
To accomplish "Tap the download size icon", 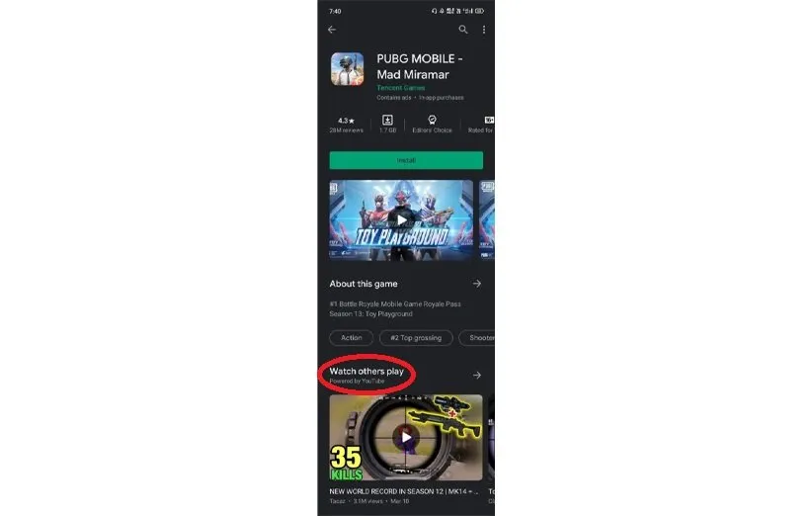I will [387, 120].
